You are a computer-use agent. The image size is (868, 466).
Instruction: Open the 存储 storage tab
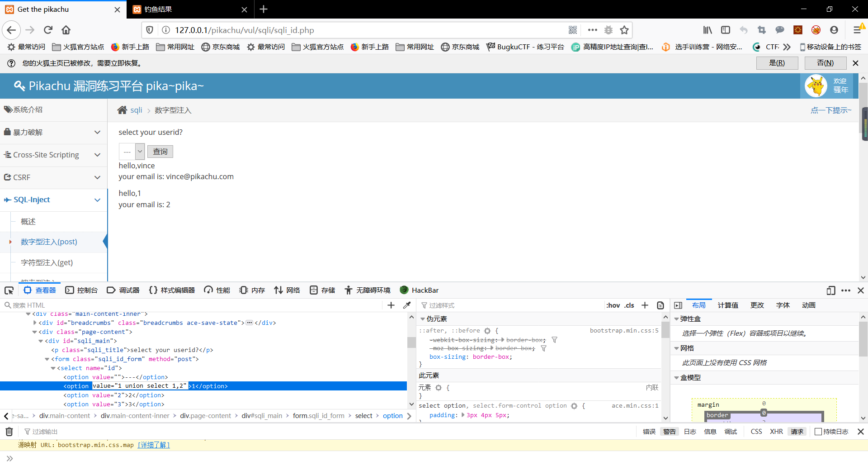(x=322, y=290)
